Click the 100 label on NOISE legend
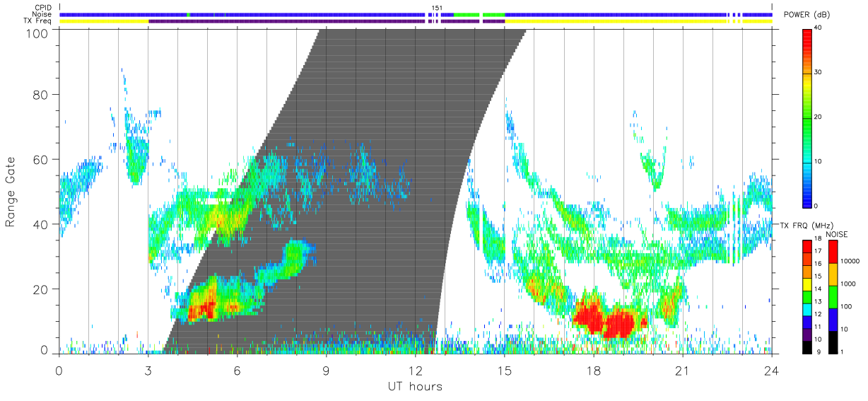 pos(846,306)
